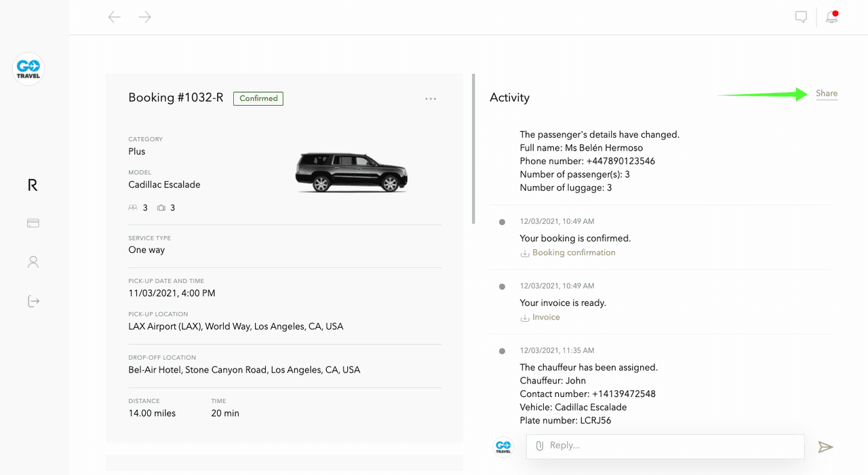
Task: Open the booking three-dots options menu
Action: [431, 98]
